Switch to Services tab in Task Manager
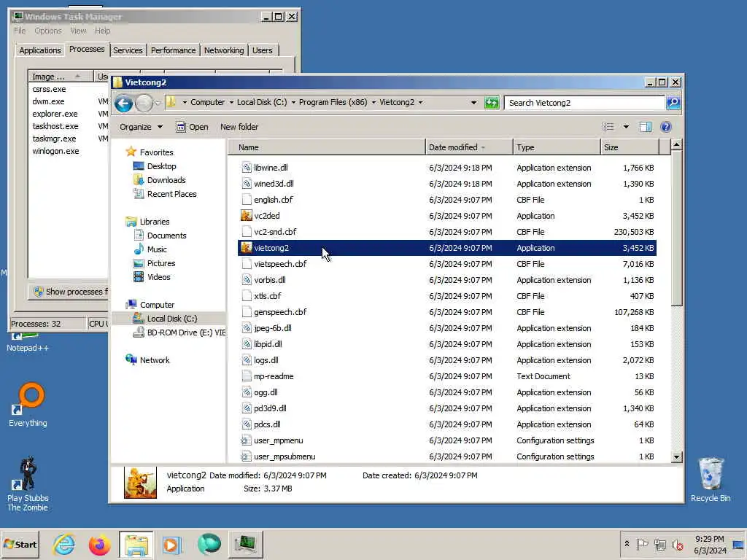Viewport: 747px width, 560px height. click(128, 50)
